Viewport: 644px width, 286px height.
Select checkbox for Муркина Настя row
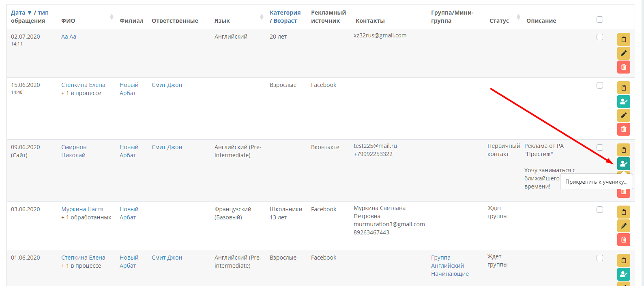pos(600,210)
